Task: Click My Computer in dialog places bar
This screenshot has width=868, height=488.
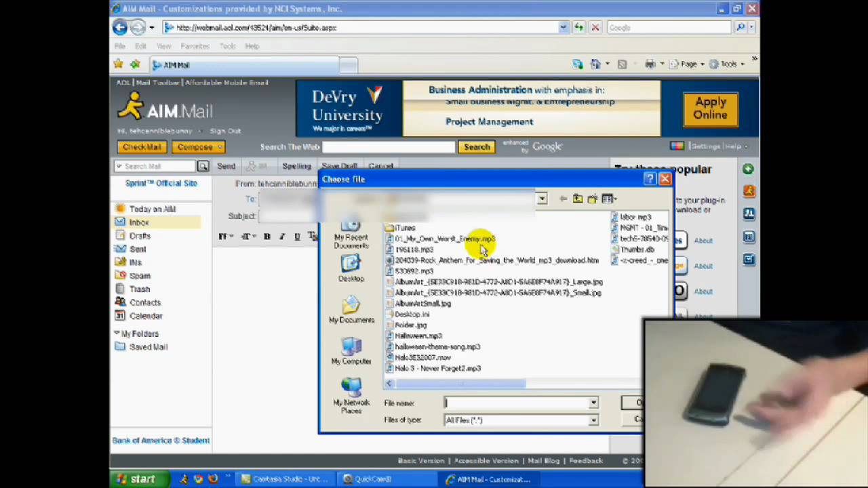Action: [351, 351]
